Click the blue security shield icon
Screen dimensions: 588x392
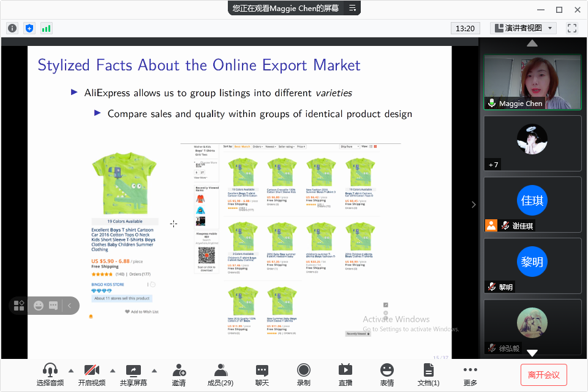(x=29, y=28)
